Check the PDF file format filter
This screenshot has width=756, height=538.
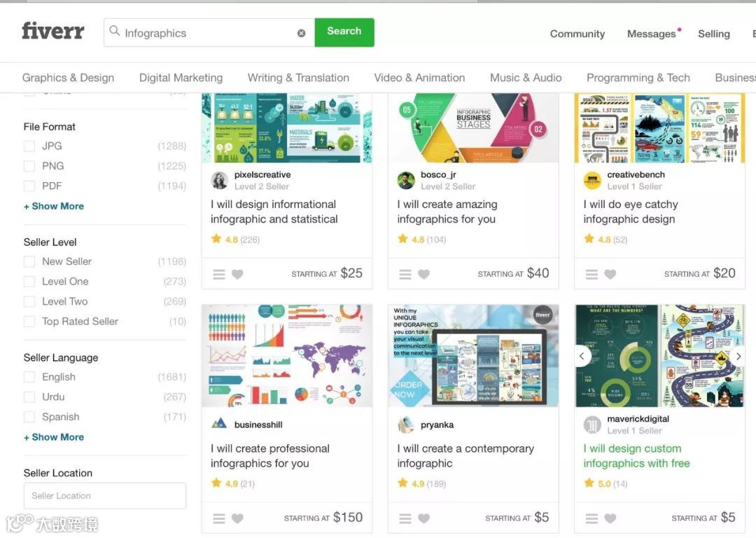(29, 186)
